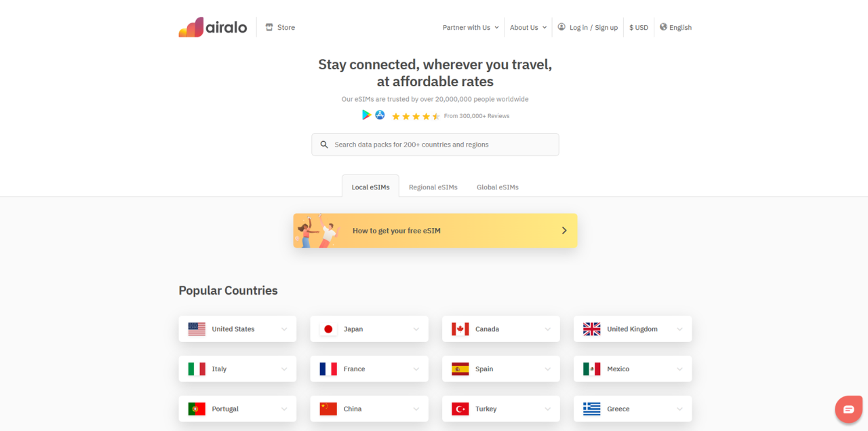This screenshot has width=868, height=431.
Task: Switch to the Global eSIMs tab
Action: pyautogui.click(x=497, y=187)
